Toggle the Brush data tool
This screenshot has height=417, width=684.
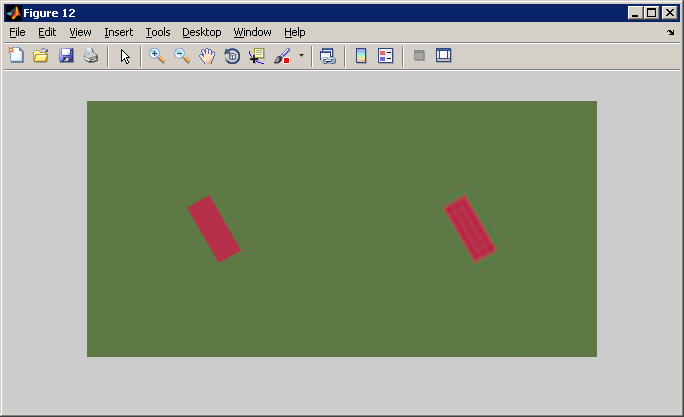pyautogui.click(x=282, y=56)
